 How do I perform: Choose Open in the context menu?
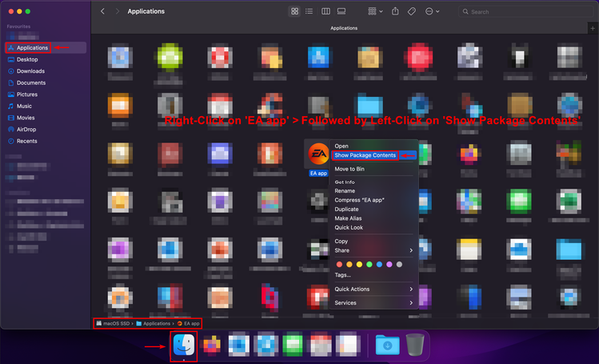pos(374,146)
